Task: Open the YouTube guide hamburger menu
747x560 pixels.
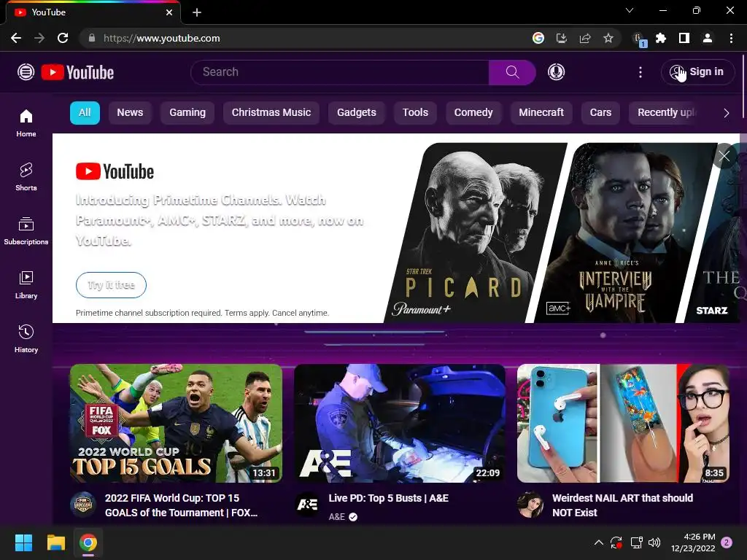Action: coord(26,72)
